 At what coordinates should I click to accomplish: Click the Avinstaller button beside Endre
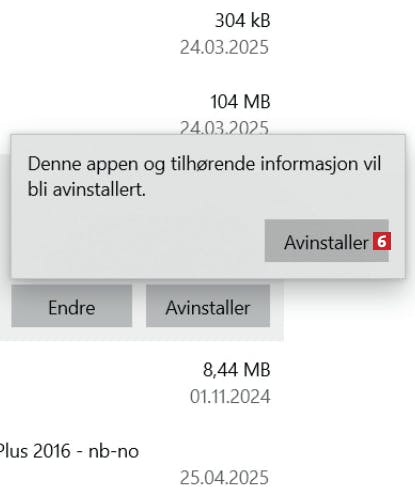click(x=208, y=306)
